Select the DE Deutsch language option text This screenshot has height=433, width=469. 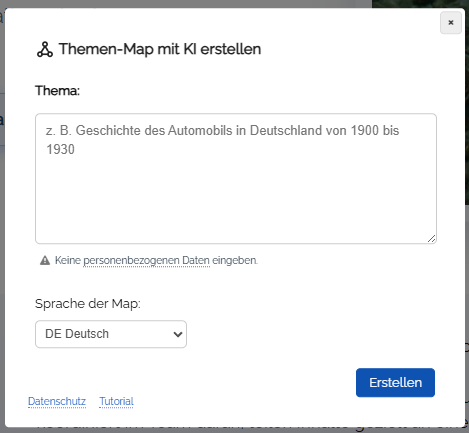[x=77, y=334]
